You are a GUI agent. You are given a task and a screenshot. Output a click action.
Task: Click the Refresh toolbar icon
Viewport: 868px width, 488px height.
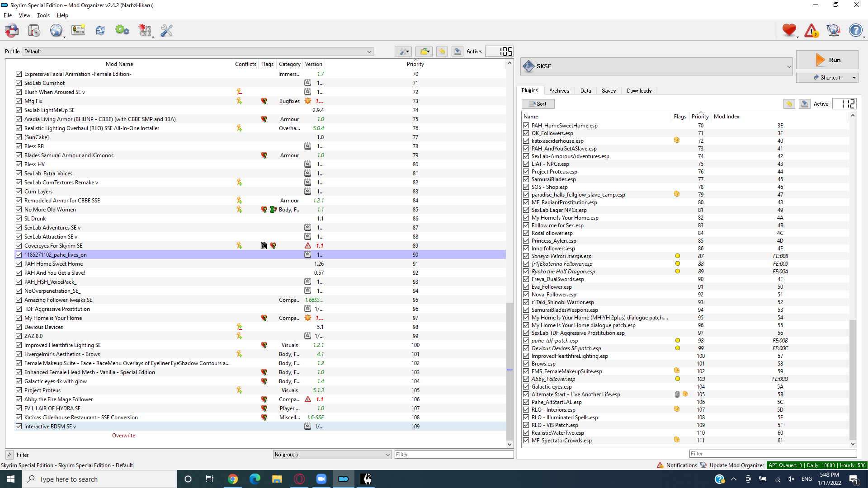tap(100, 31)
